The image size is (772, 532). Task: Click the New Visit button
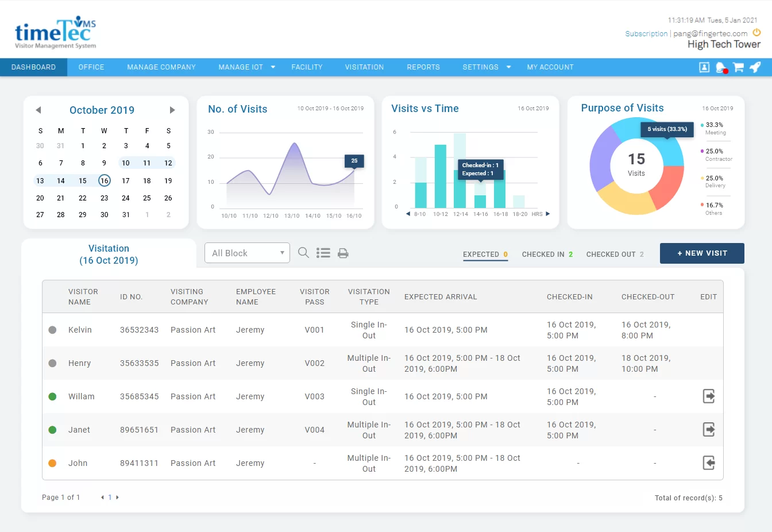[x=702, y=253]
